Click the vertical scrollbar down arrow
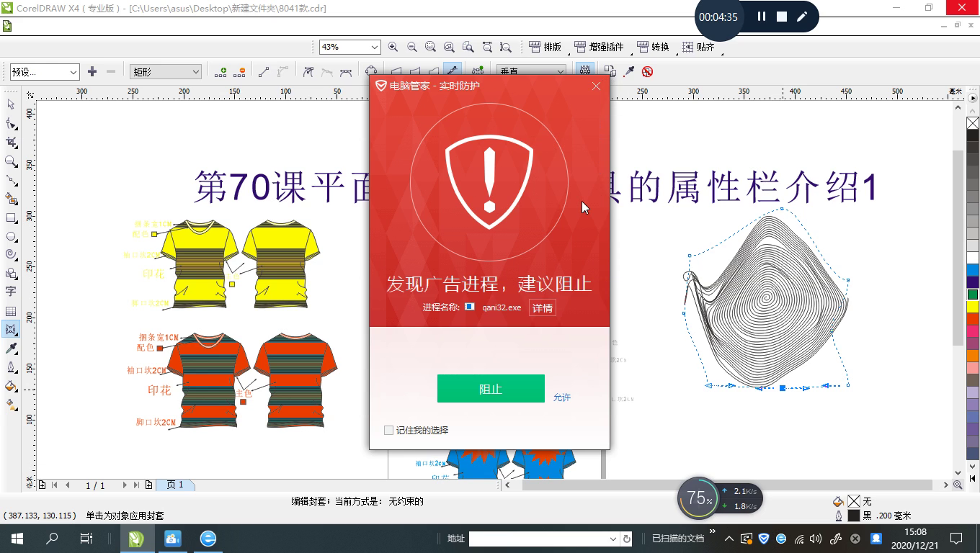This screenshot has width=980, height=553. point(958,472)
